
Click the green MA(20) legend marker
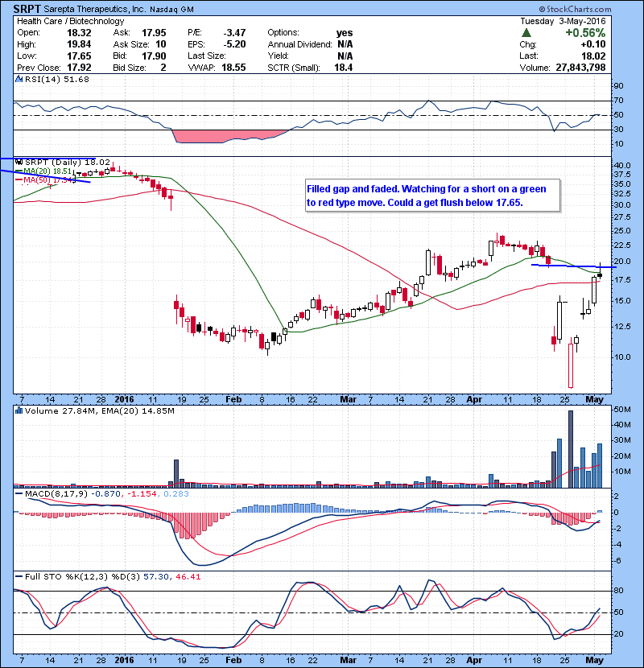(x=19, y=171)
